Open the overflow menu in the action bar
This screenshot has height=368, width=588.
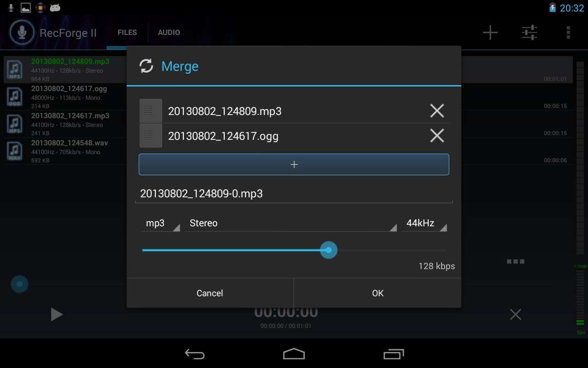[x=568, y=32]
